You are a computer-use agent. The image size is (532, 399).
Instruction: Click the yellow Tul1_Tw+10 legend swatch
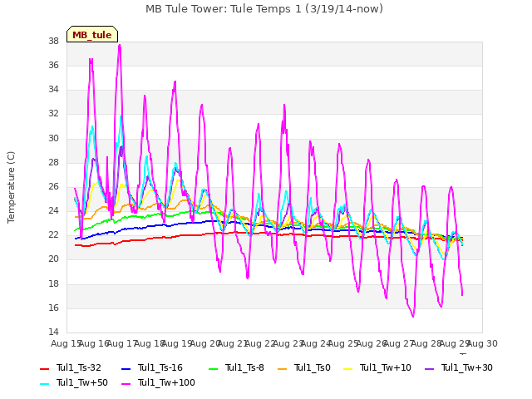[x=348, y=368]
